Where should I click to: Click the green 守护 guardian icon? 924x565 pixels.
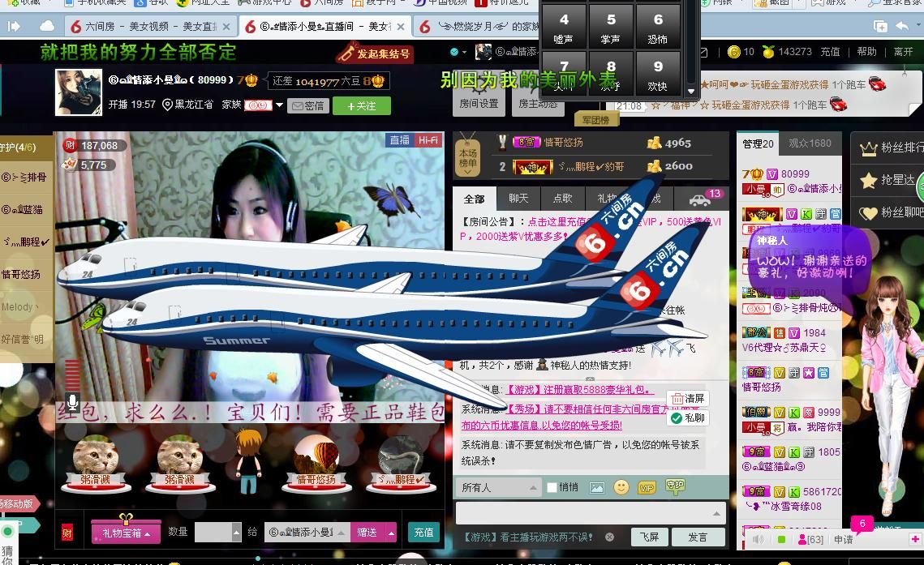[x=674, y=486]
